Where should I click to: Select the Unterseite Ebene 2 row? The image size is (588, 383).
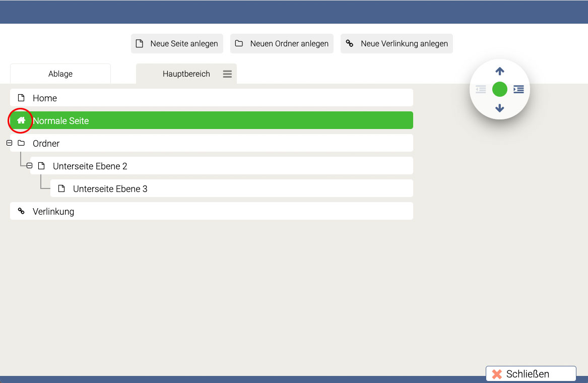click(222, 166)
